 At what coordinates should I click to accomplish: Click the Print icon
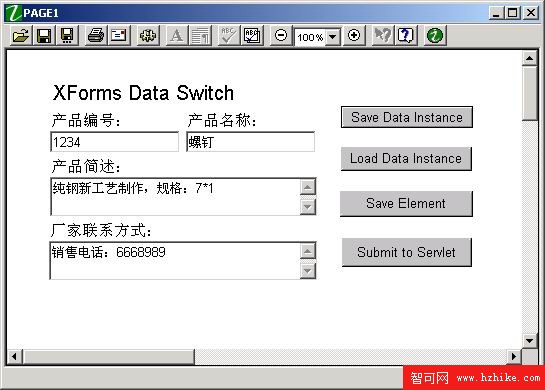[x=96, y=35]
